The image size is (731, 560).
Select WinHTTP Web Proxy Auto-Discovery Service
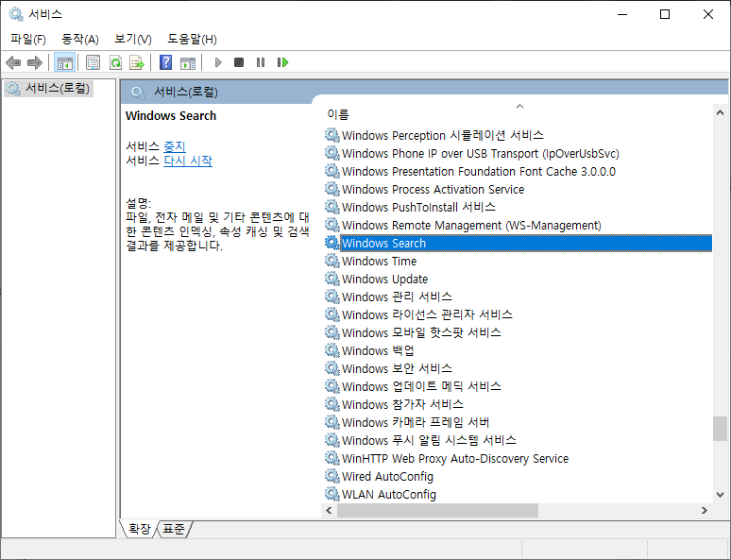[455, 458]
